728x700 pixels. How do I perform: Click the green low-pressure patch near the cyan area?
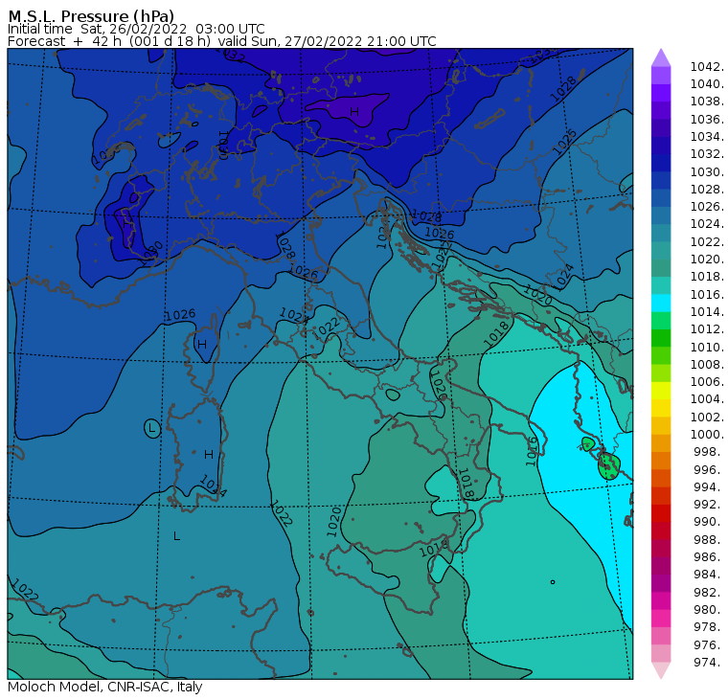tap(609, 466)
